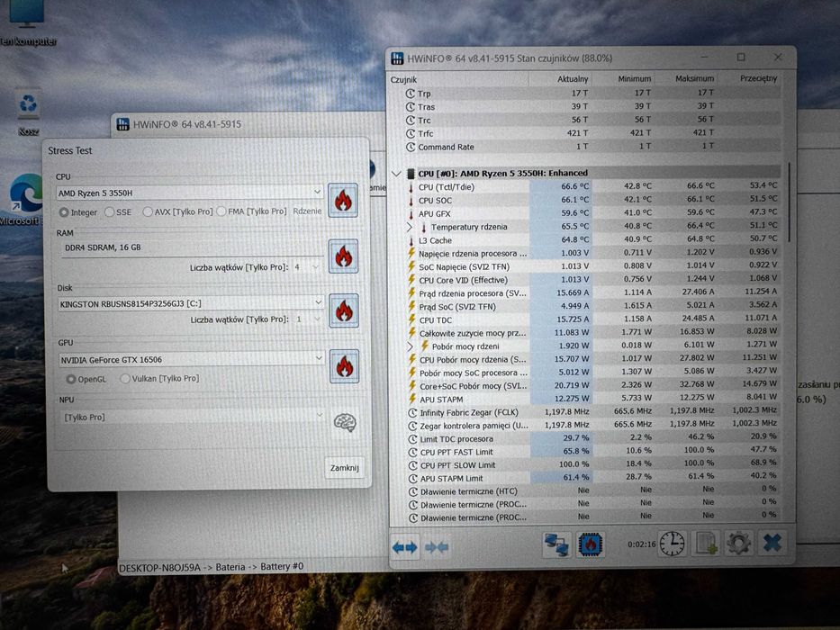Image resolution: width=840 pixels, height=630 pixels.
Task: Click the HWiNFO logo in sensor window title
Action: (x=397, y=58)
